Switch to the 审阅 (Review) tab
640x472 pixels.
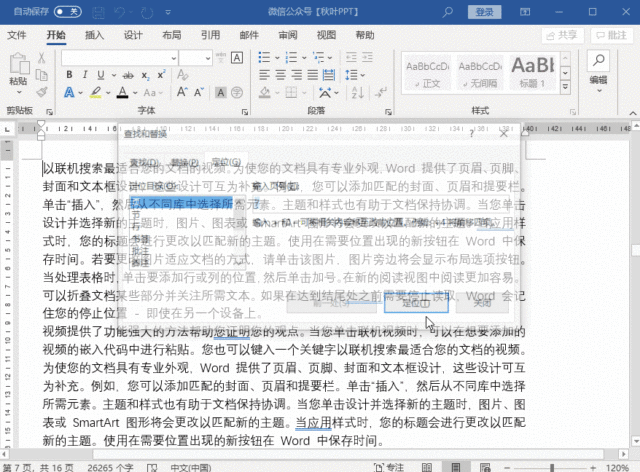pos(288,34)
